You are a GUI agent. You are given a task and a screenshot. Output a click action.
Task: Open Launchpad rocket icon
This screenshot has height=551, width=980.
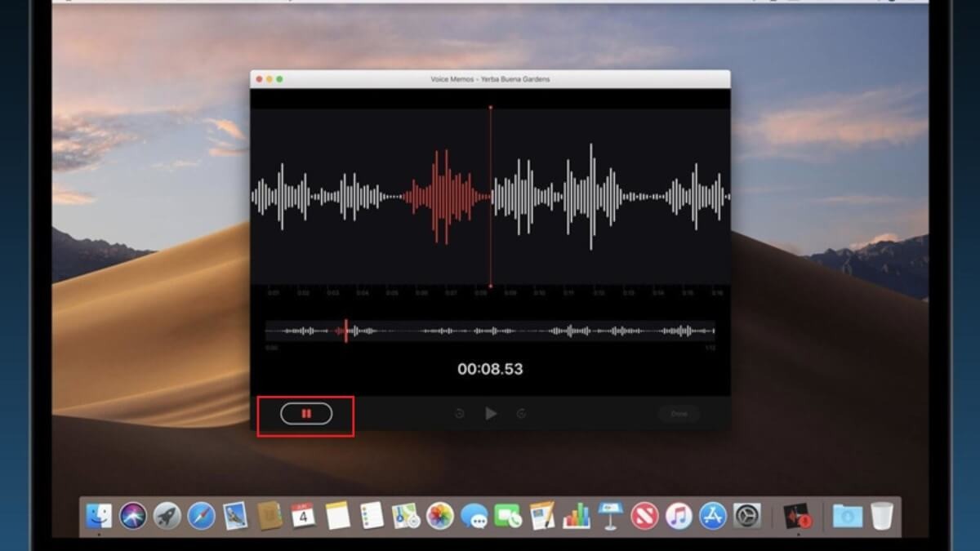(x=167, y=515)
